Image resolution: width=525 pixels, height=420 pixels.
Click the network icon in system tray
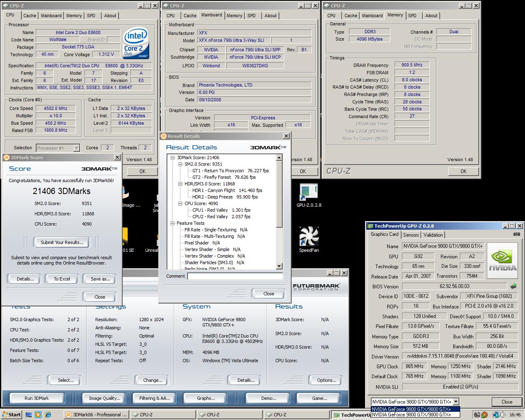(495, 415)
